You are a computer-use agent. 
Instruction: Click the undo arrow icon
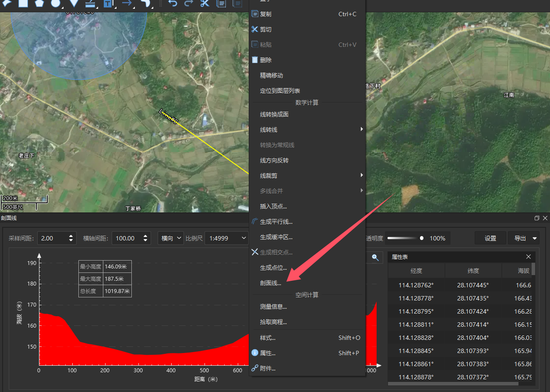click(x=173, y=4)
